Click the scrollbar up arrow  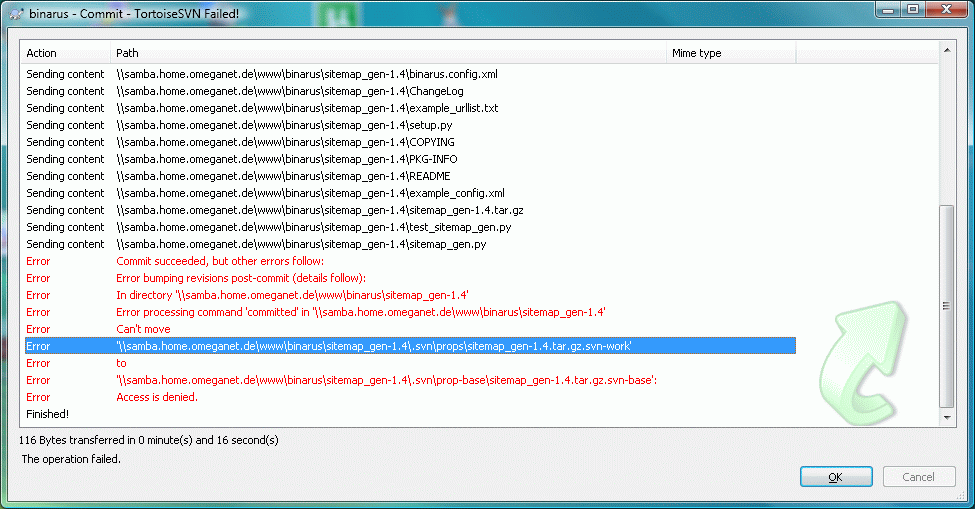[946, 50]
